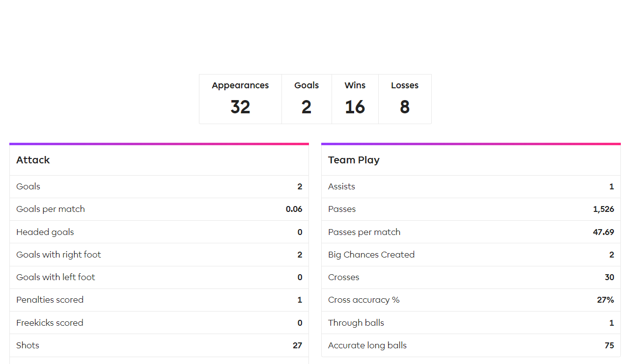The image size is (640, 364).
Task: Select the Headed goals row
Action: point(159,232)
